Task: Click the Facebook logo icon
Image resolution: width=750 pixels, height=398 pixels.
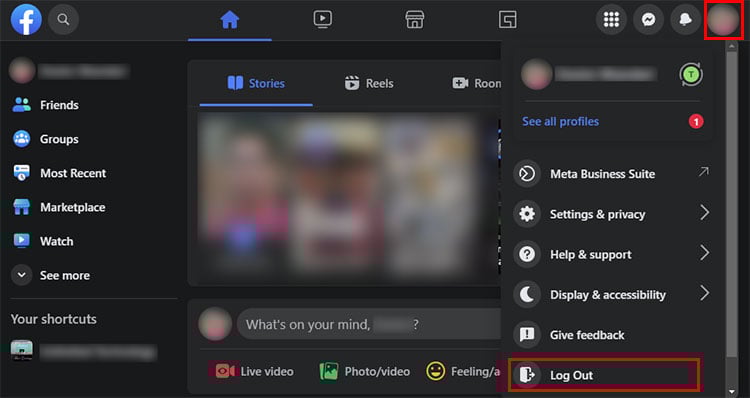Action: tap(26, 20)
